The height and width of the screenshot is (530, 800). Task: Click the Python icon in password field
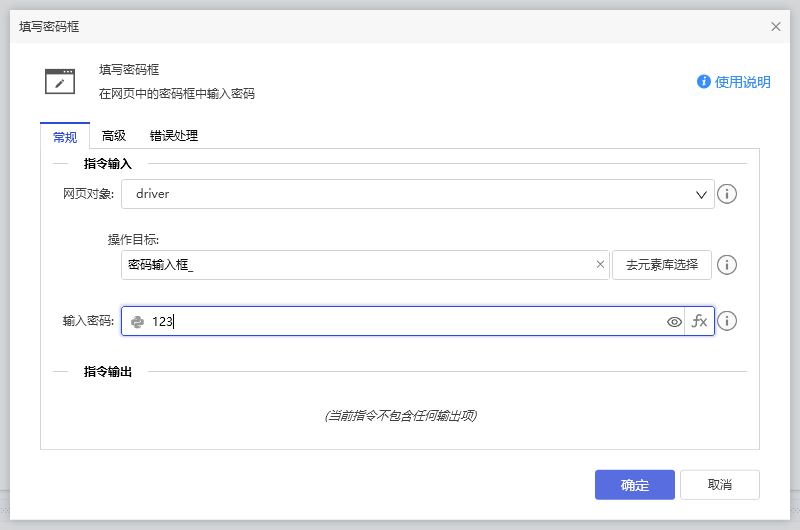137,322
